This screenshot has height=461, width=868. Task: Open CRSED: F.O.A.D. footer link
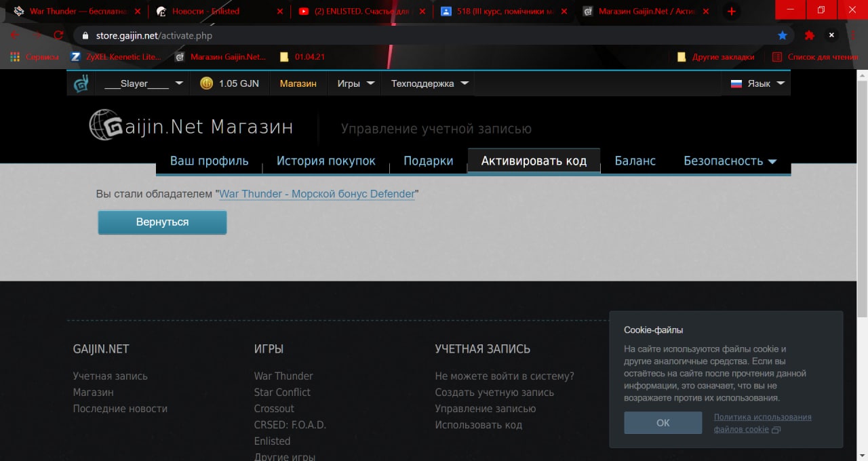tap(290, 424)
